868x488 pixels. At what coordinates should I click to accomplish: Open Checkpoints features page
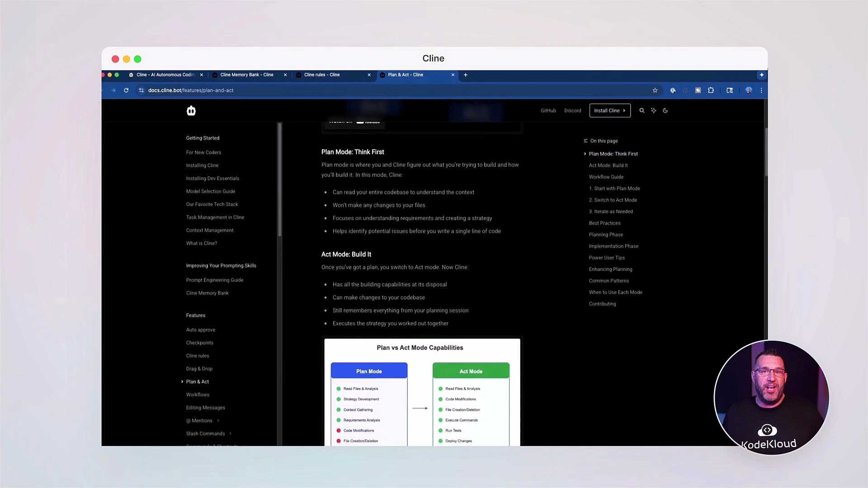click(x=200, y=343)
